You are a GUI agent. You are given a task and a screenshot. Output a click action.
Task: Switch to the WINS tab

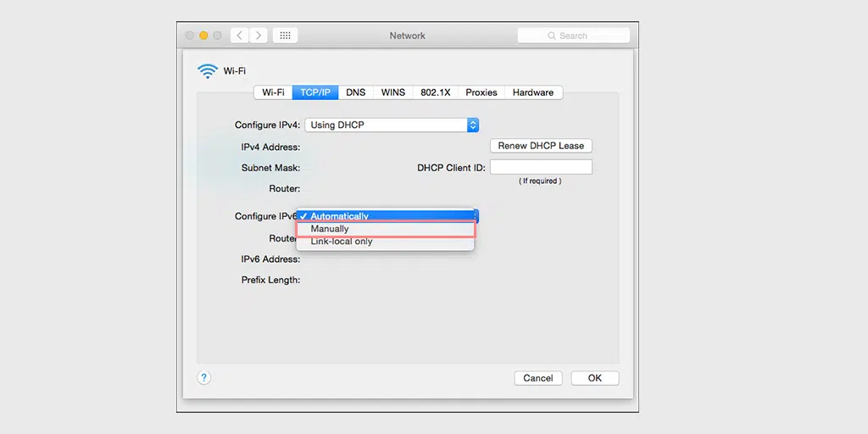pos(393,92)
